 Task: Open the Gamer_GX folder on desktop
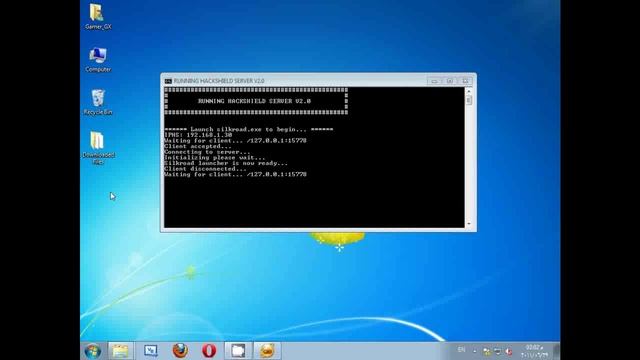coord(98,16)
